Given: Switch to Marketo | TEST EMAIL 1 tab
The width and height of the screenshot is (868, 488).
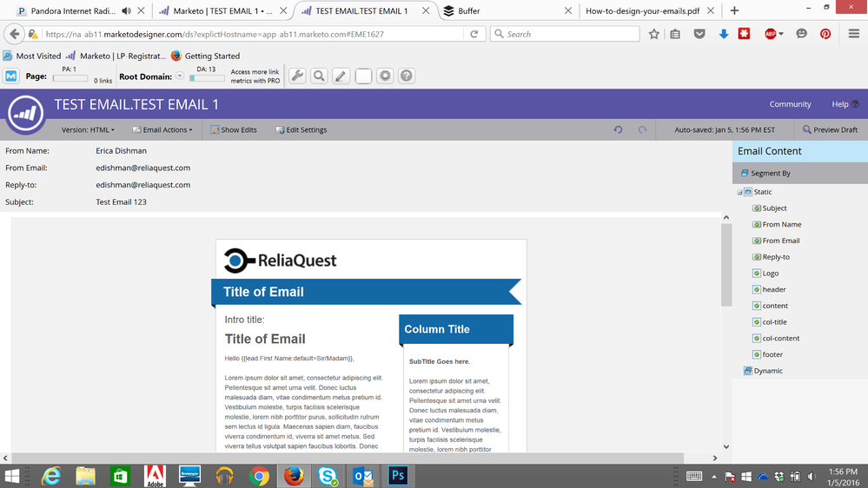Looking at the screenshot, I should [x=222, y=10].
